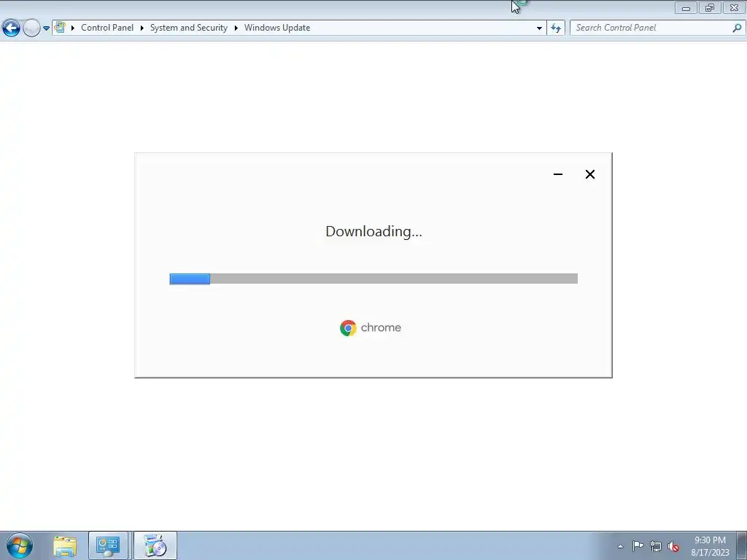
Task: Open Windows Explorer from the taskbar
Action: (65, 545)
